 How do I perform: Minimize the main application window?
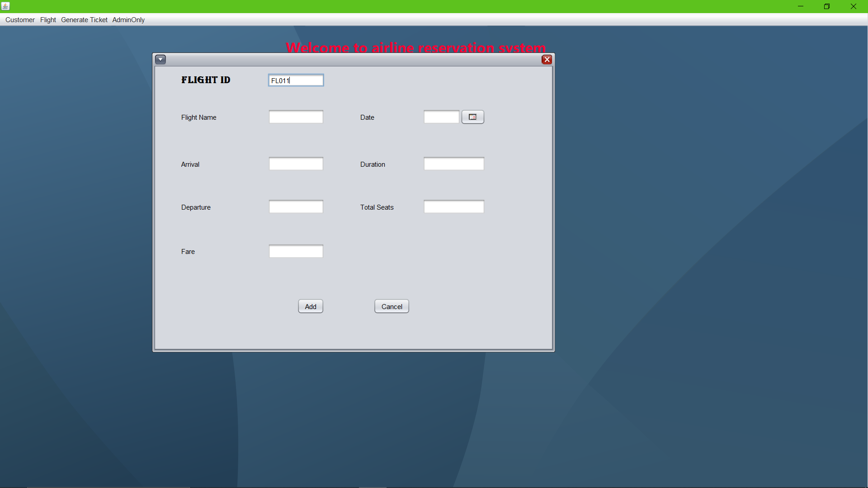[801, 6]
